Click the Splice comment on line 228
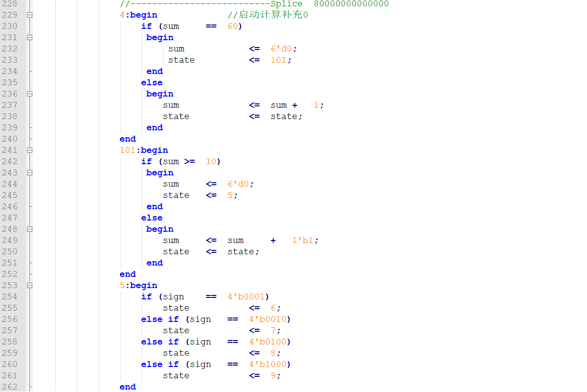 click(286, 4)
